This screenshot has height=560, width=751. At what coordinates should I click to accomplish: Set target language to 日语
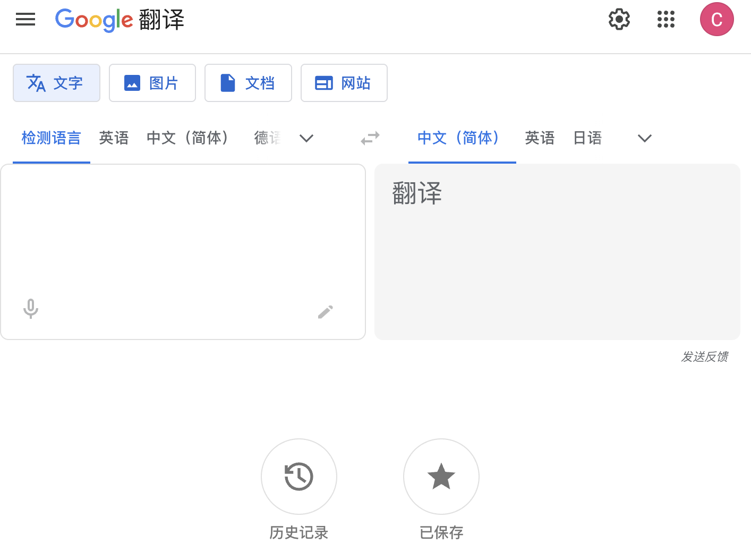click(x=587, y=138)
